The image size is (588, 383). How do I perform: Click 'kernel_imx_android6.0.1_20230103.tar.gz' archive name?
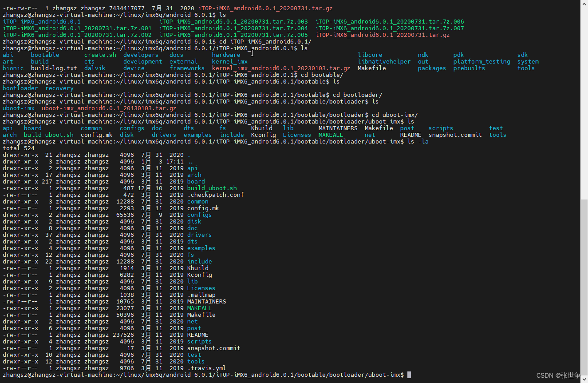[x=281, y=68]
